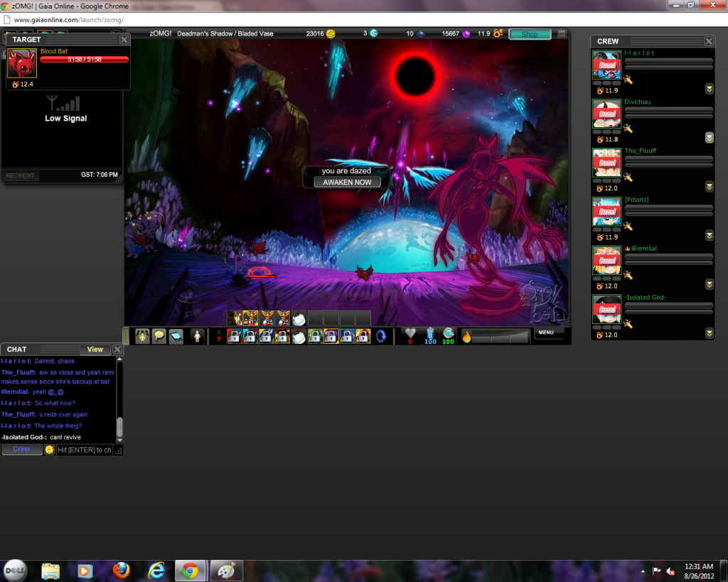Click the blue refresh arrow beside ring slots

[x=381, y=335]
